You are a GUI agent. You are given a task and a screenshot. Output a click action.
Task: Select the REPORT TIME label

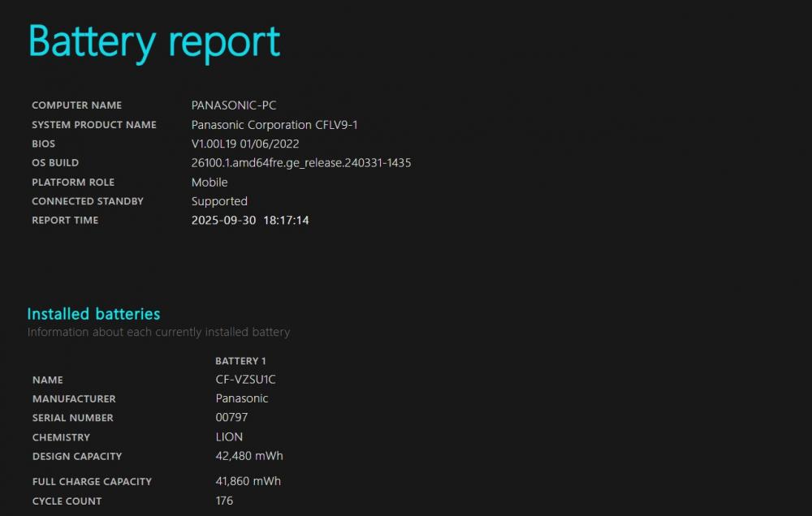(65, 221)
